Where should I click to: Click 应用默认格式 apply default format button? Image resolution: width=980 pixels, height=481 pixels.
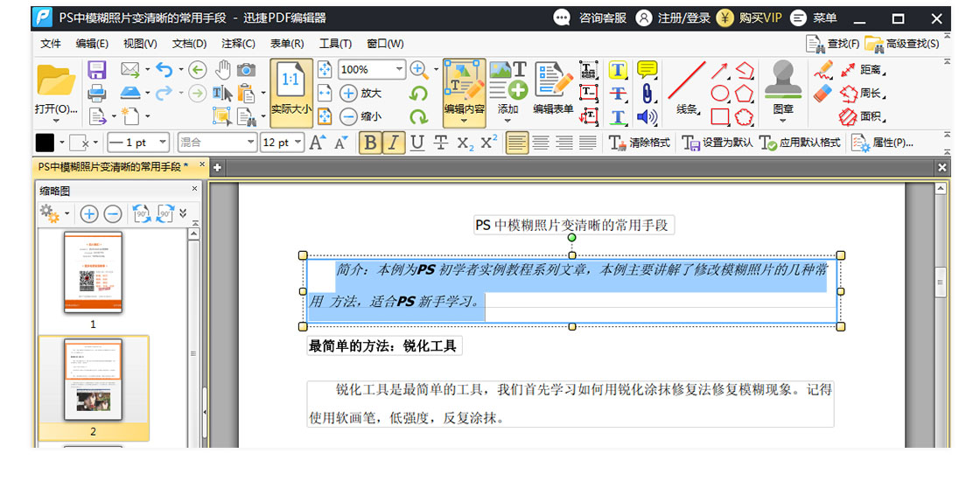[800, 143]
